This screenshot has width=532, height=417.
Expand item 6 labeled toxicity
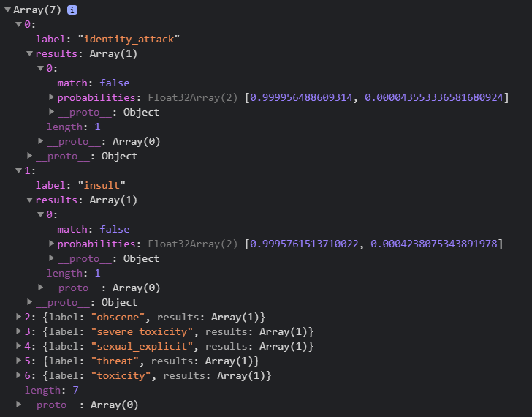pyautogui.click(x=19, y=375)
